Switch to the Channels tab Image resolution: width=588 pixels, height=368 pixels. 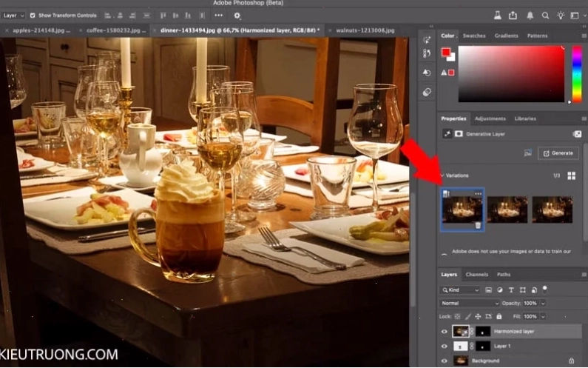click(476, 275)
